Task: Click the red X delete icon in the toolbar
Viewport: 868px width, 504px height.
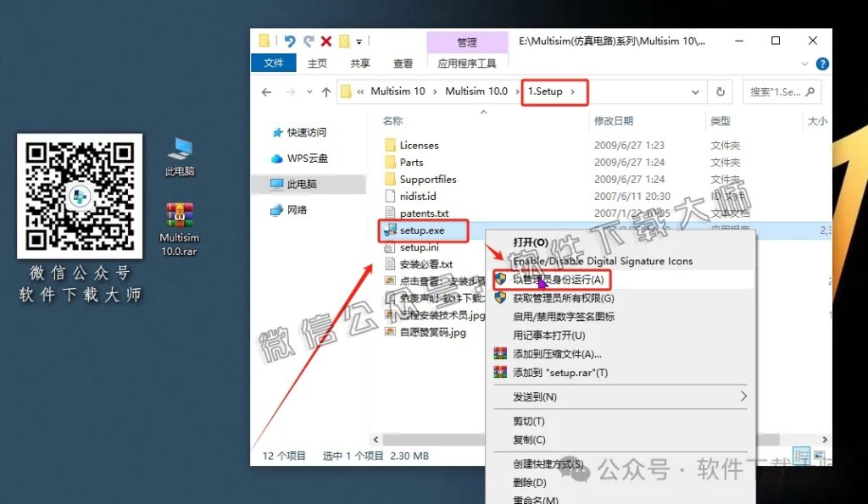Action: coord(325,40)
